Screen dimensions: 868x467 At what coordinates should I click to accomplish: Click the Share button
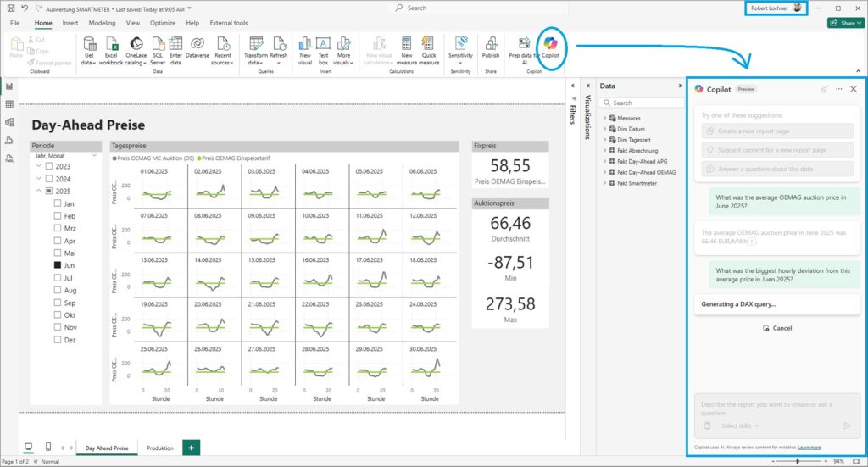click(x=847, y=23)
